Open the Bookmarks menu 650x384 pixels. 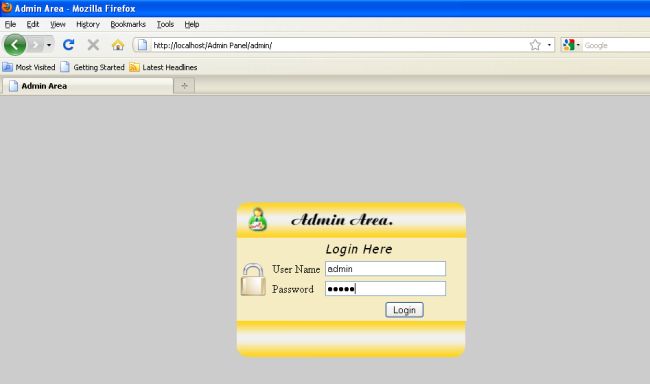pos(128,24)
